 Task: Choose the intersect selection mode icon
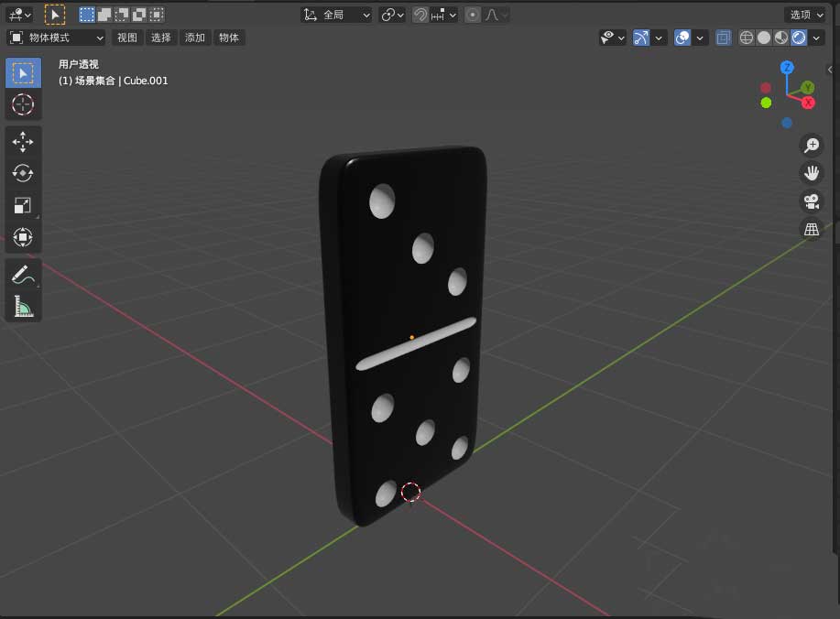pyautogui.click(x=157, y=15)
